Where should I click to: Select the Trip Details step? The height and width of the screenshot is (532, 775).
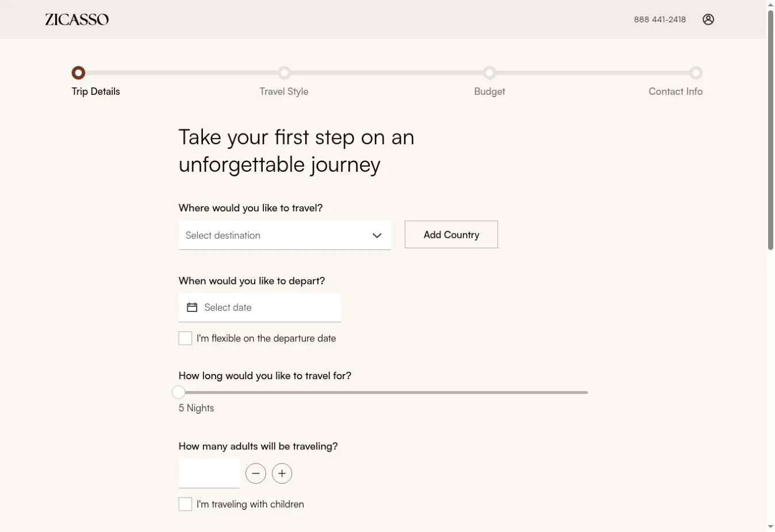tap(95, 91)
